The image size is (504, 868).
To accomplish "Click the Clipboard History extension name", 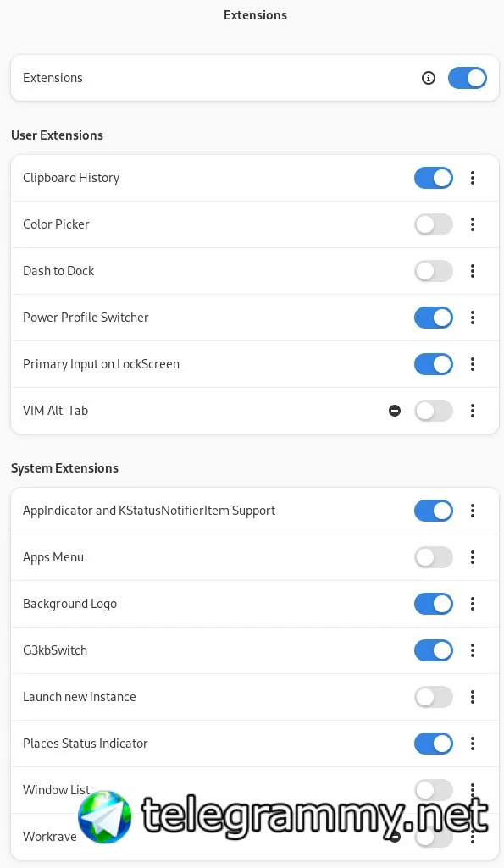I will click(x=71, y=178).
